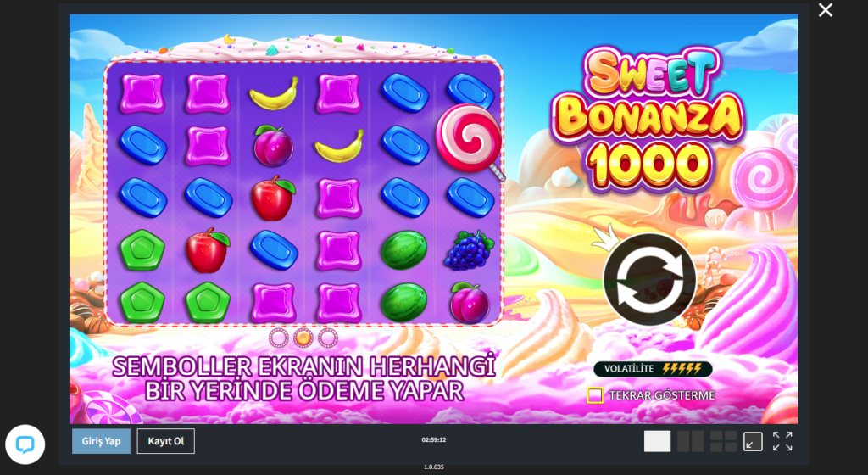Select the first intro slide dot

(x=278, y=337)
